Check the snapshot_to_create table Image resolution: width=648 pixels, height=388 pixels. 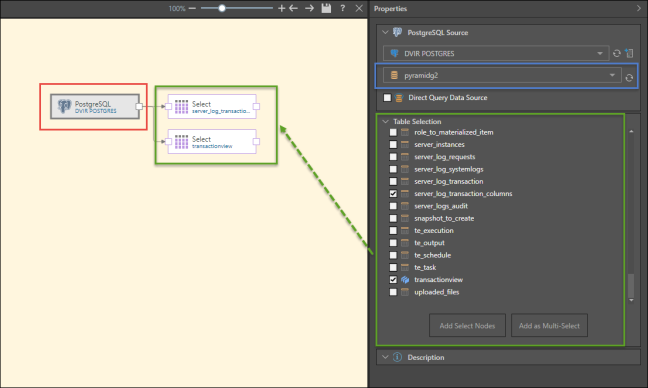[393, 218]
